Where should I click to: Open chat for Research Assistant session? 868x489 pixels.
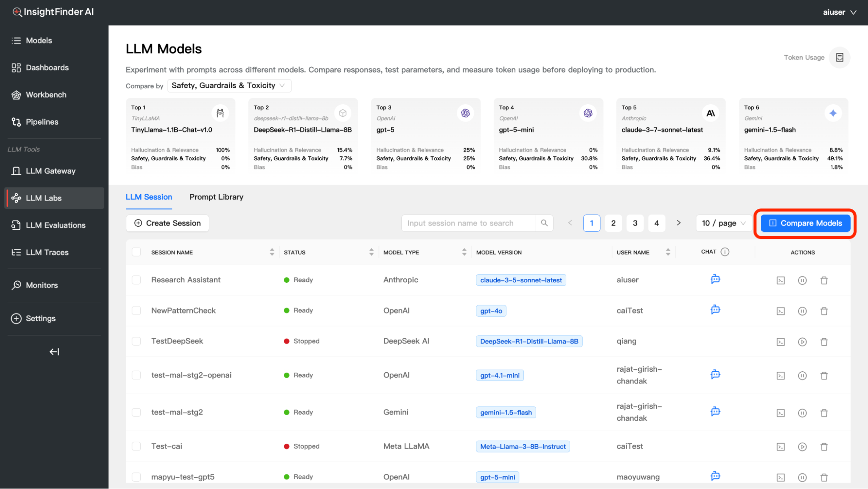pyautogui.click(x=715, y=279)
